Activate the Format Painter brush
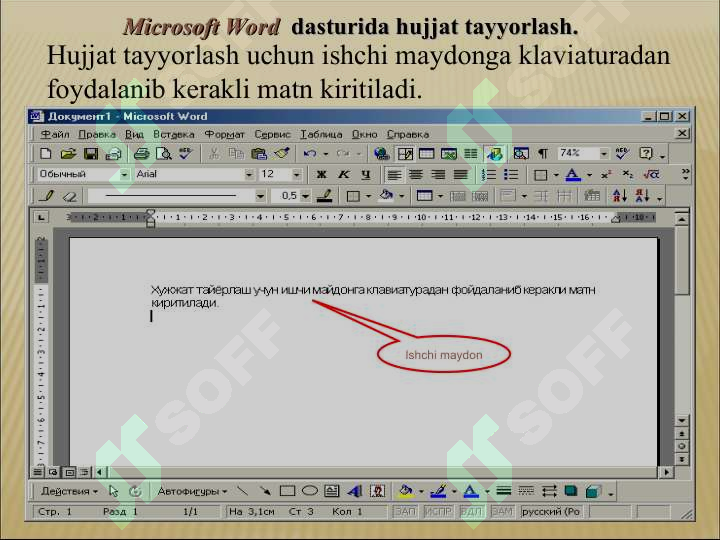720x540 pixels. click(281, 154)
